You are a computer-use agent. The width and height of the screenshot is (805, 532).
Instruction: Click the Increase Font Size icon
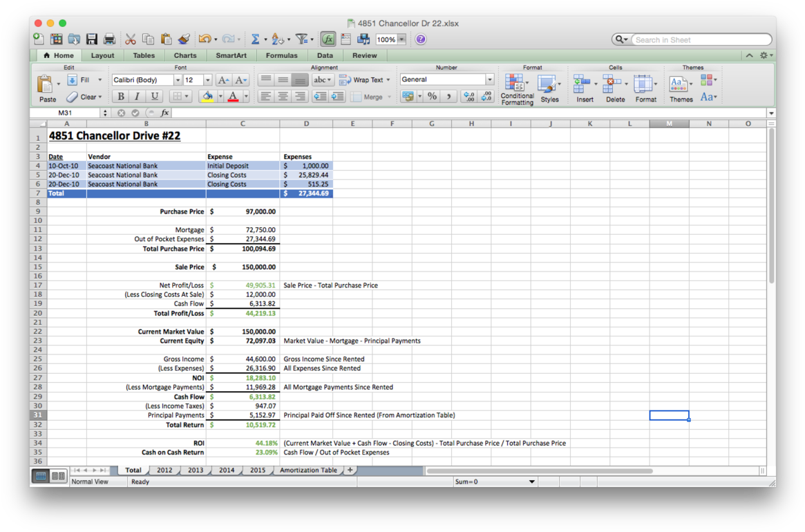tap(223, 80)
